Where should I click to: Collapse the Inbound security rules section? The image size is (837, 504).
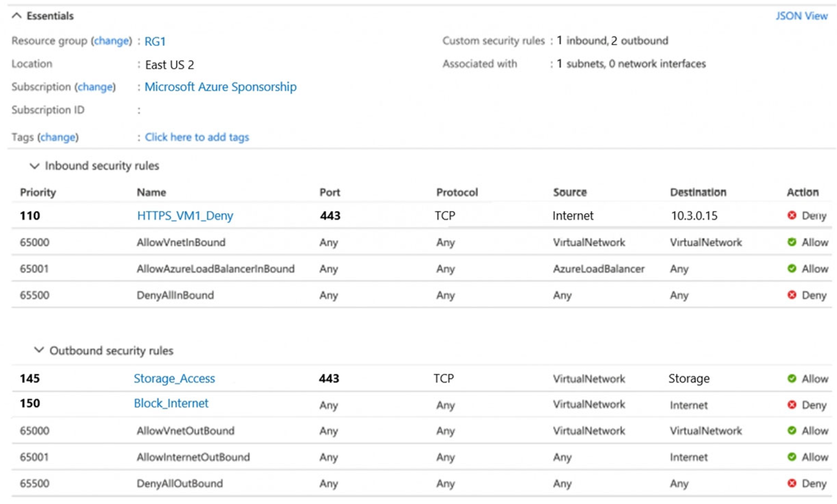coord(34,166)
